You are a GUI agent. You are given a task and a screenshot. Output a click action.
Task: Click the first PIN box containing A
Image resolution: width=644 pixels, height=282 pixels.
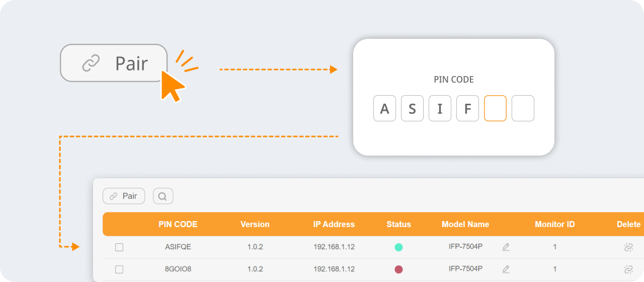click(384, 109)
